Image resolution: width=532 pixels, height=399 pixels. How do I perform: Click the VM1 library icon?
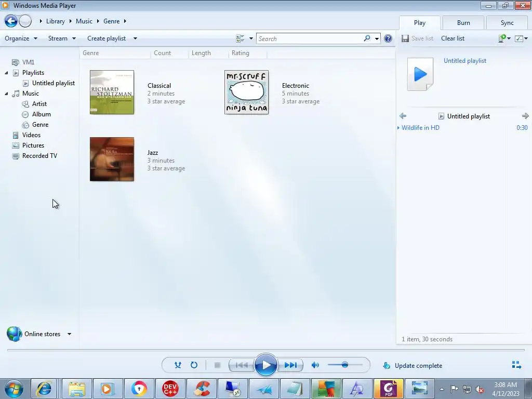(15, 62)
